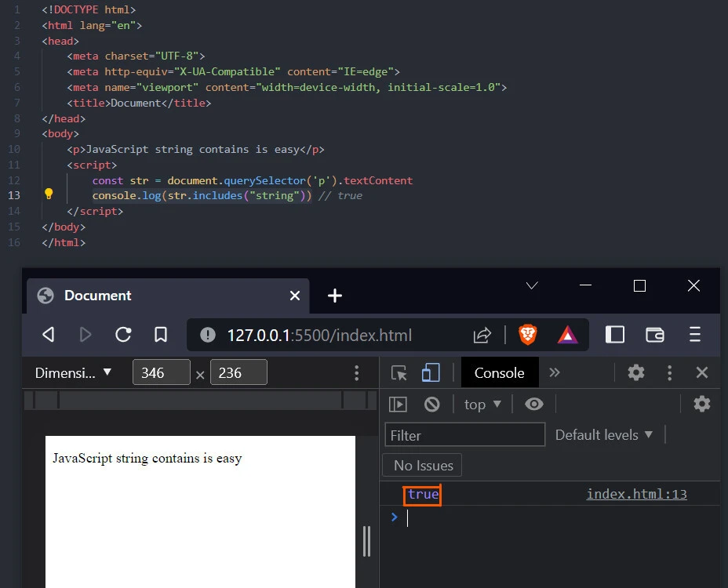Open the console settings gear on the right
The image size is (728, 588).
(701, 404)
